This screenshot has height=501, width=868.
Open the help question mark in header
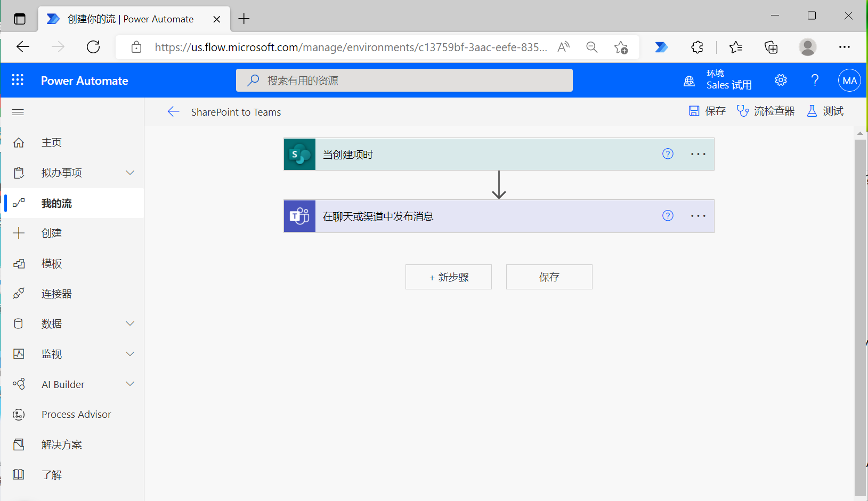click(x=815, y=80)
